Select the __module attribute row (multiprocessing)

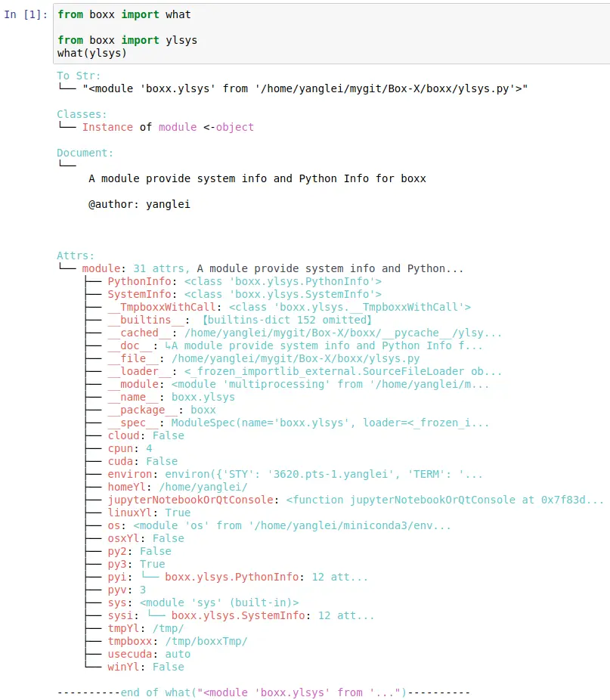(x=299, y=384)
